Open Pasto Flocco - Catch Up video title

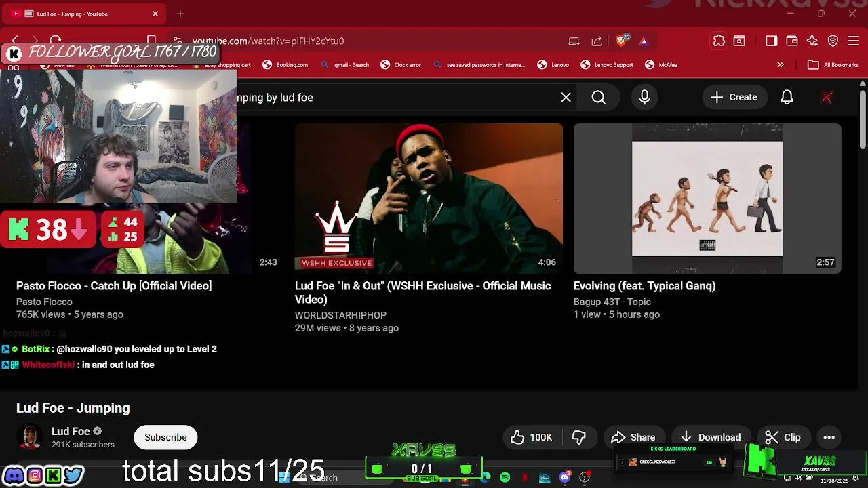click(114, 286)
